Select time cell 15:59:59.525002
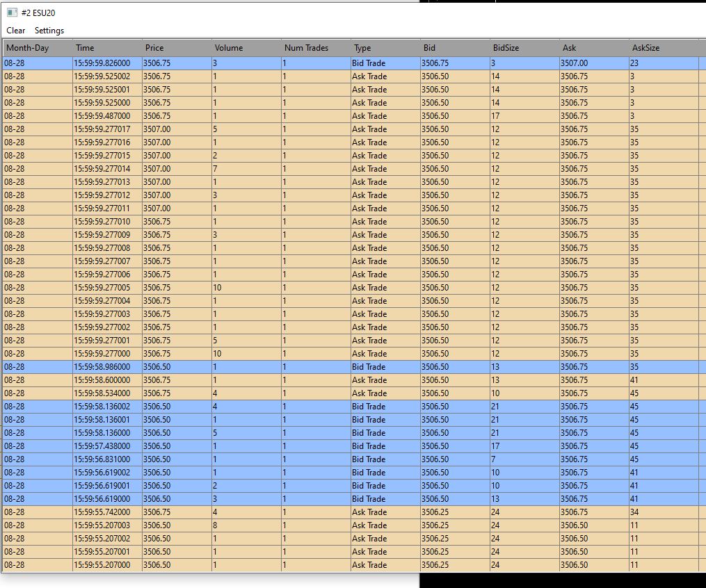The height and width of the screenshot is (588, 706). pyautogui.click(x=106, y=76)
